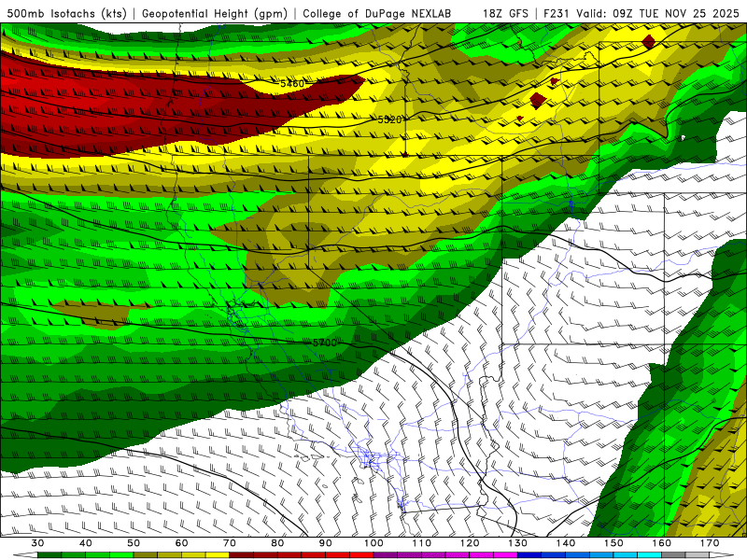
Task: Click the '18Z GFS' model run text
Action: coord(505,13)
